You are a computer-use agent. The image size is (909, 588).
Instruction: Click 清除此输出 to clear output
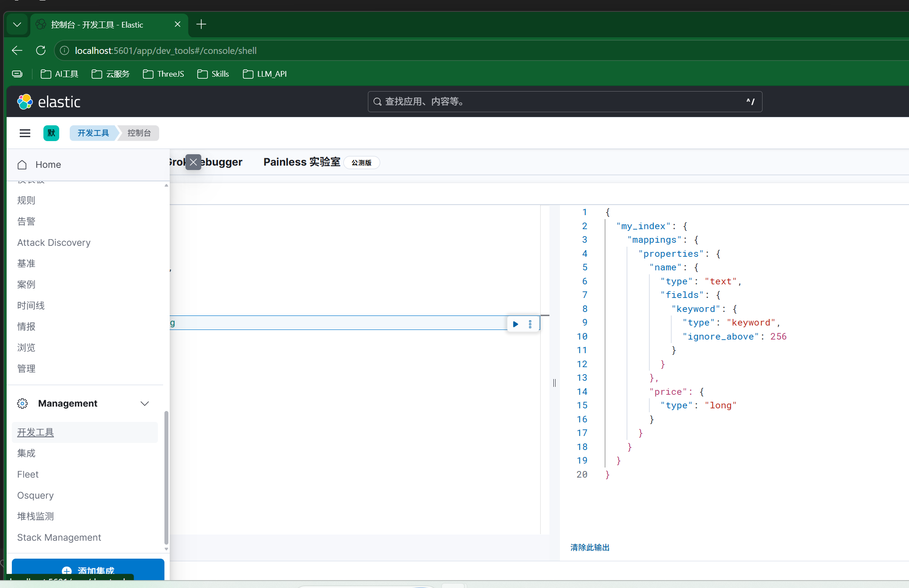click(x=590, y=548)
